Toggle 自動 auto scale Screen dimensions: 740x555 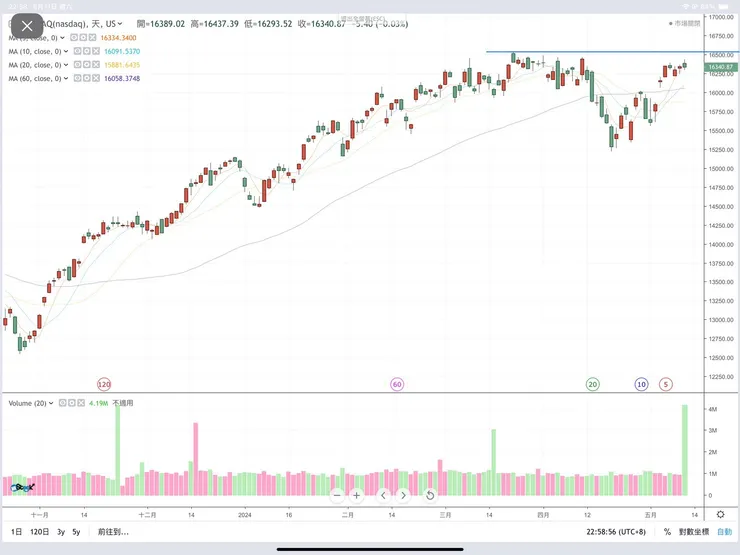(x=724, y=532)
